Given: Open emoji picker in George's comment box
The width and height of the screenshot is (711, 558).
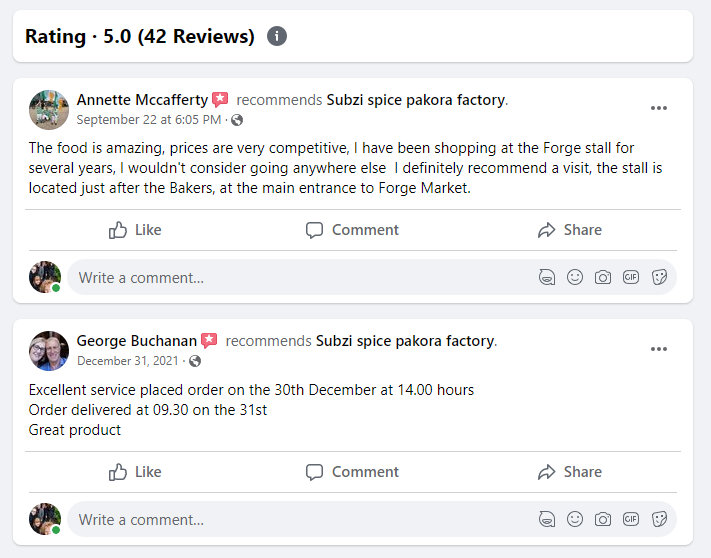Looking at the screenshot, I should pyautogui.click(x=575, y=519).
